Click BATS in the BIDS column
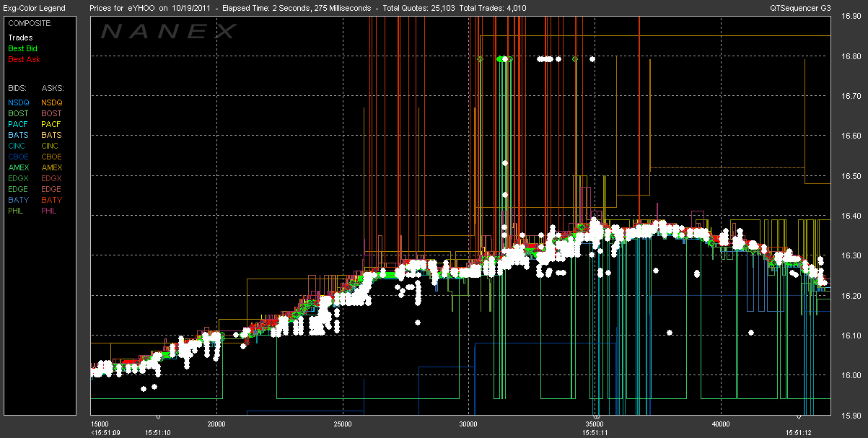This screenshot has height=438, width=868. 18,135
